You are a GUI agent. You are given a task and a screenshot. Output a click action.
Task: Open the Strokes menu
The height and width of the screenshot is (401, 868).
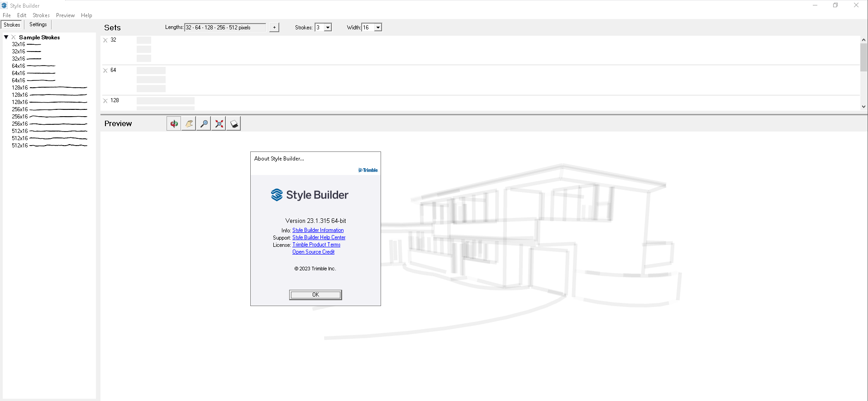point(41,15)
